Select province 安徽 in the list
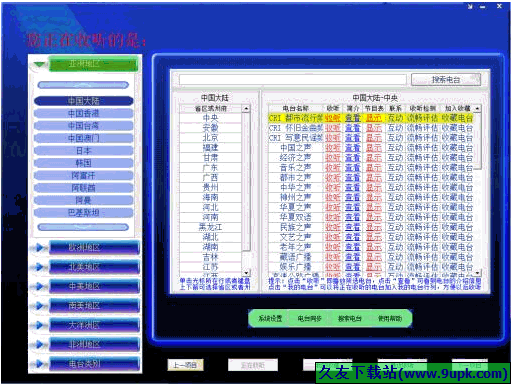Screen dimensions: 514x387 point(210,128)
